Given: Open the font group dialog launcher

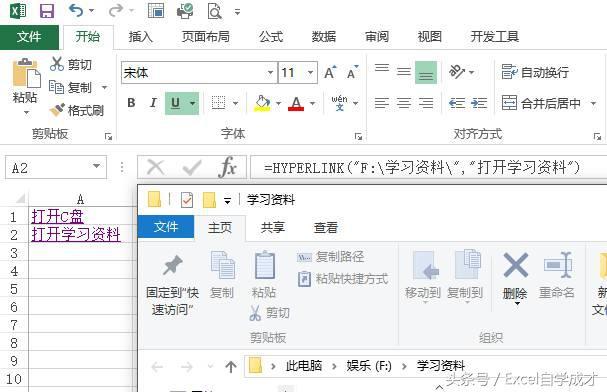Looking at the screenshot, I should [358, 136].
